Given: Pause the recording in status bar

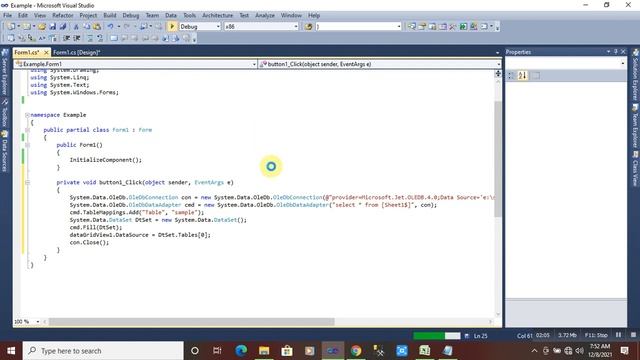Looking at the screenshot, I should 618,335.
